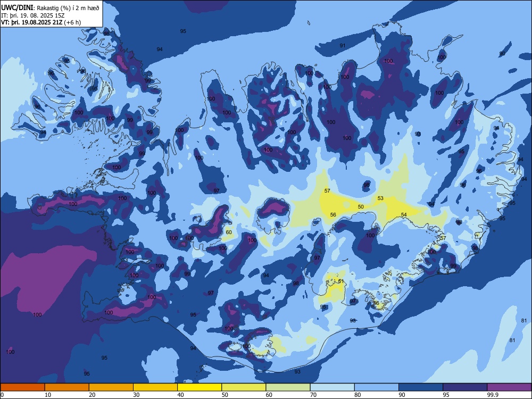Image resolution: width=532 pixels, height=399 pixels.
Task: Click the navy 95–99.9 legend swatch
Action: (465, 387)
